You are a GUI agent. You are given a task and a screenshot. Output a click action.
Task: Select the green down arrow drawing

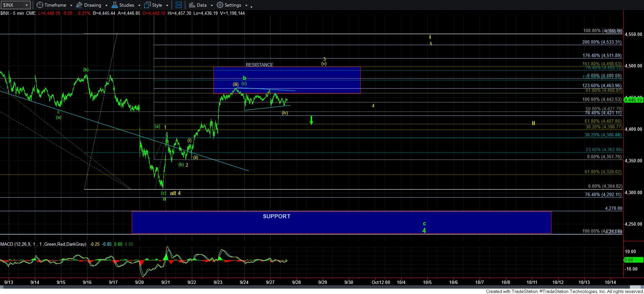[x=311, y=120]
